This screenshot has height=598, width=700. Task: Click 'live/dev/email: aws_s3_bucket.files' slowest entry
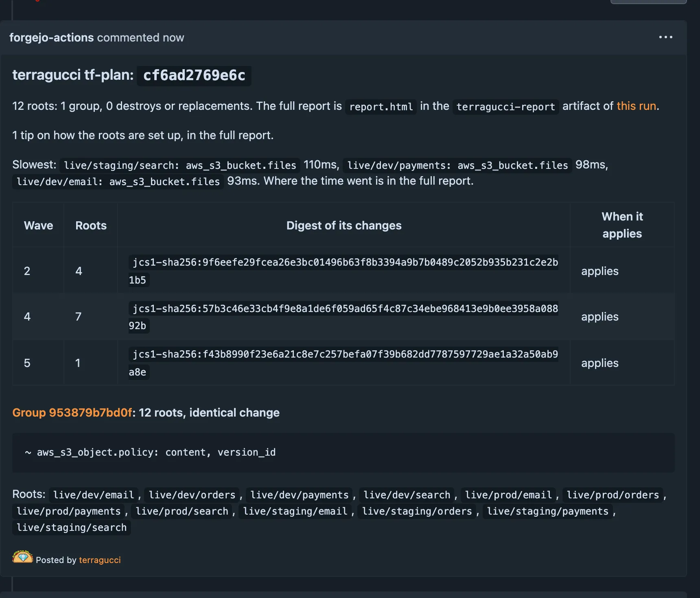[x=118, y=182]
